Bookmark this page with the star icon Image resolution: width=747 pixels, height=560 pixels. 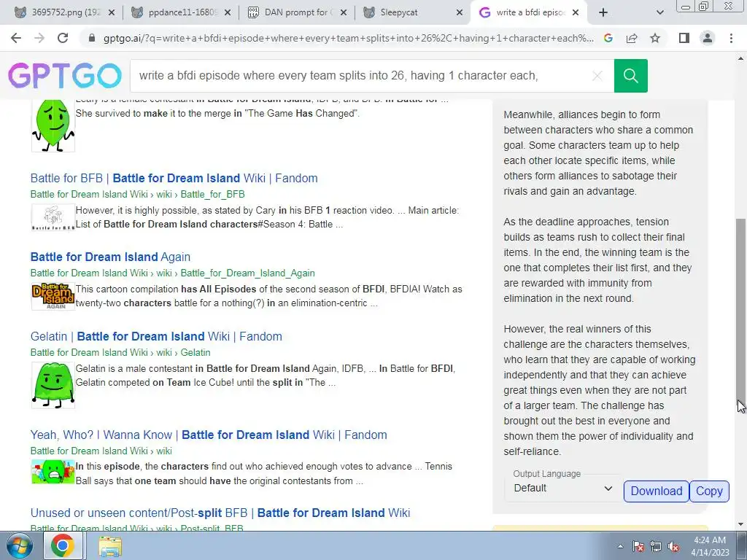pyautogui.click(x=655, y=38)
